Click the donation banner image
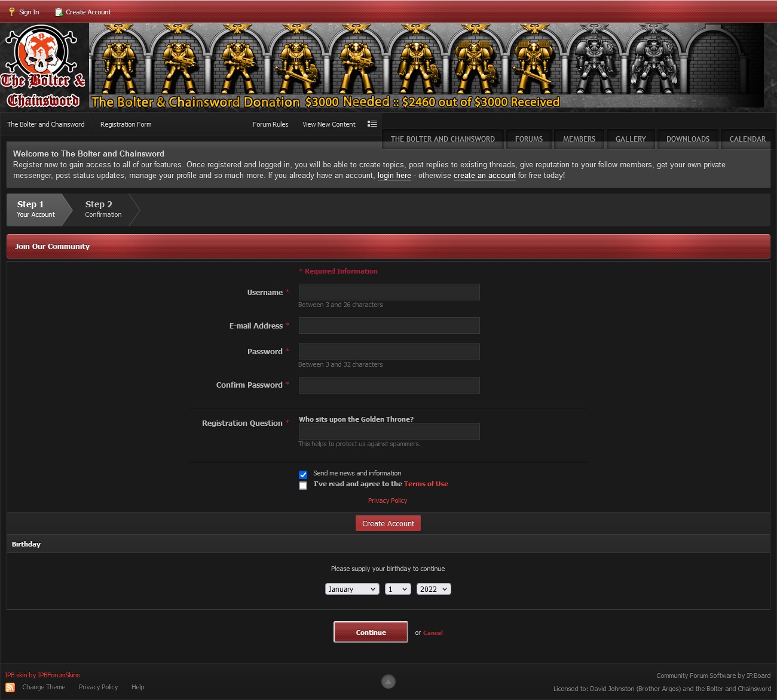 427,66
